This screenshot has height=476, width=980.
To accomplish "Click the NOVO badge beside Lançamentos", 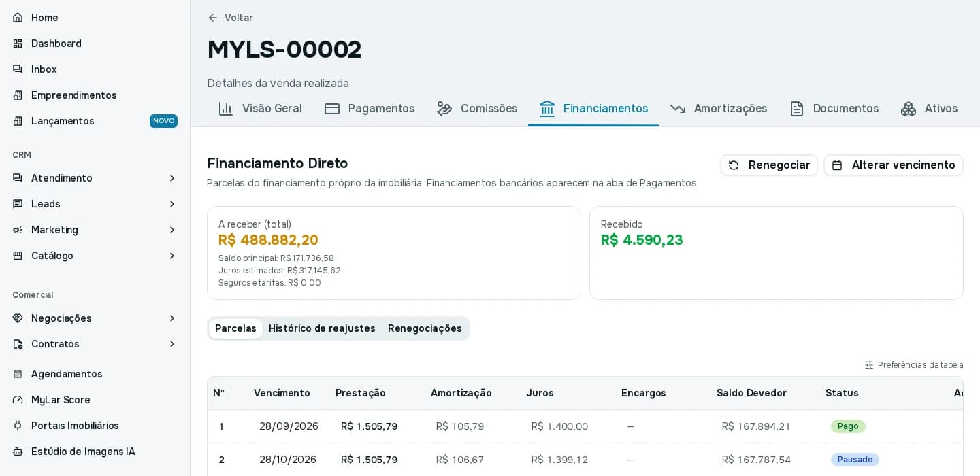I will [163, 121].
